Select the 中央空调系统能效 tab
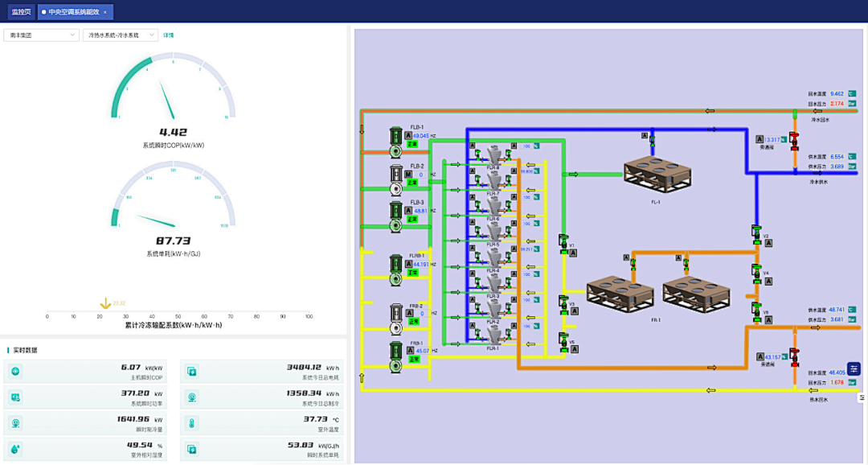Screen dimensions: 868x465 [x=74, y=11]
